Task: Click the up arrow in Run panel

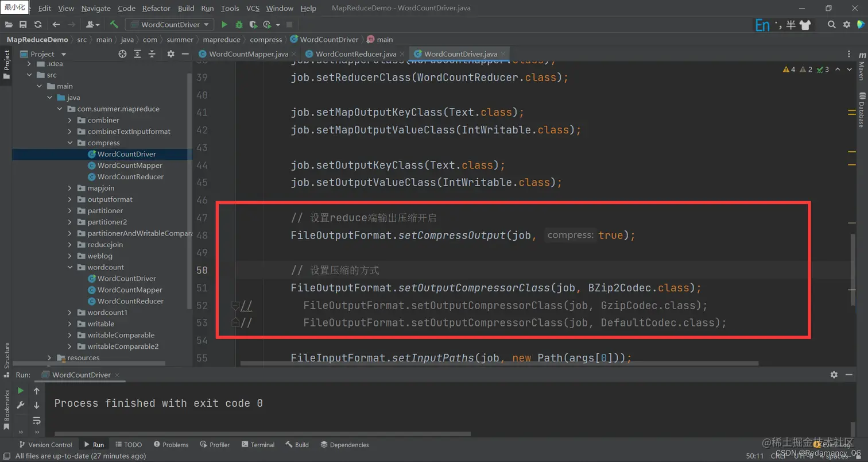Action: (37, 391)
